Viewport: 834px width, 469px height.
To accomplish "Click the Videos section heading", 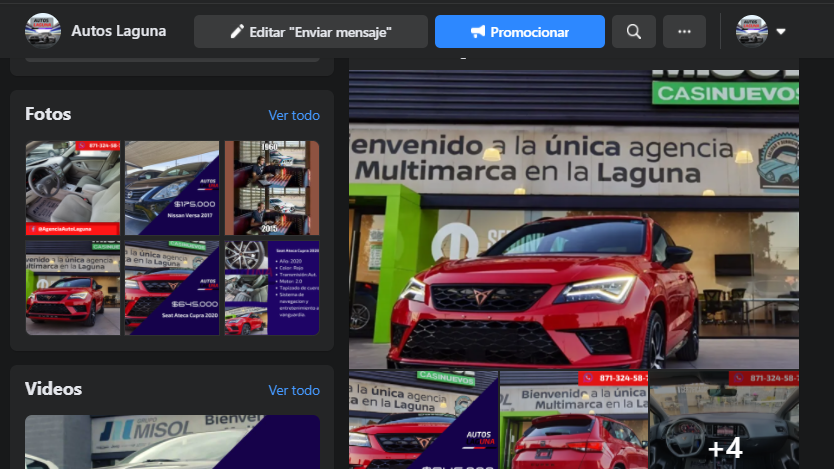I will [x=53, y=389].
